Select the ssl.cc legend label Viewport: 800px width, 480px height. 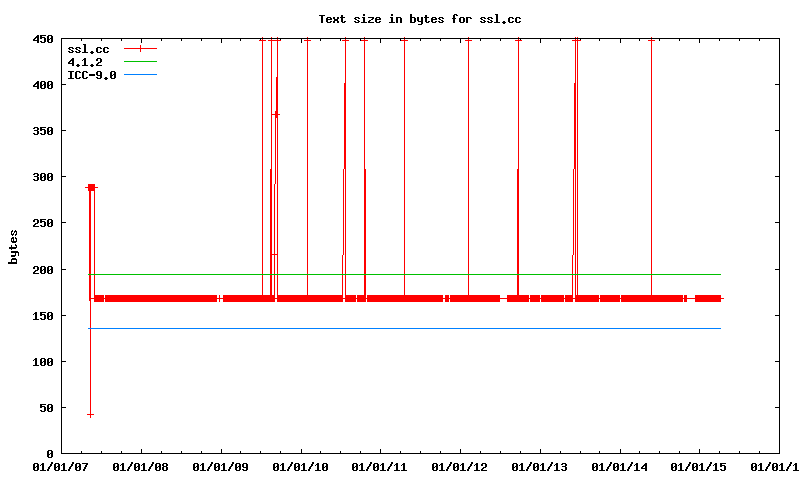point(88,49)
